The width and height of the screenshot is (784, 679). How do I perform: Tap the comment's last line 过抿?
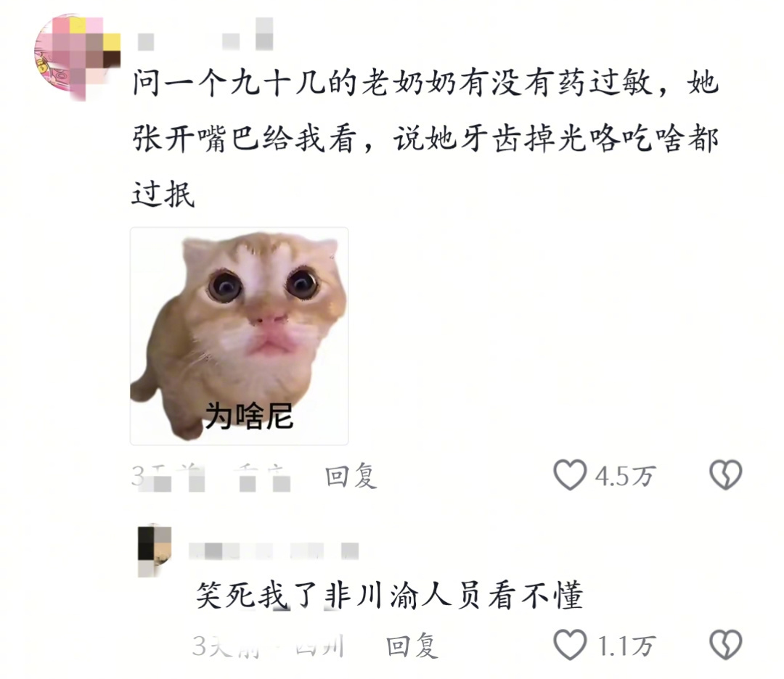click(163, 194)
